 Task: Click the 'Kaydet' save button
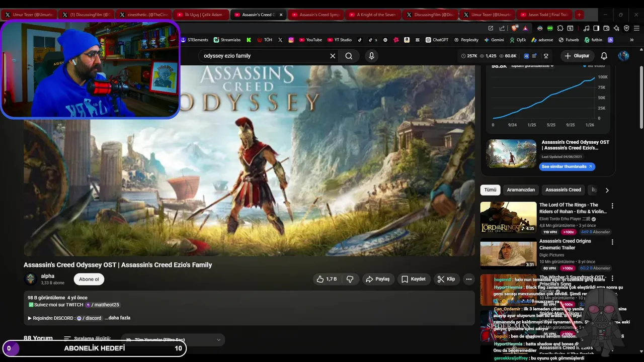[x=414, y=279]
